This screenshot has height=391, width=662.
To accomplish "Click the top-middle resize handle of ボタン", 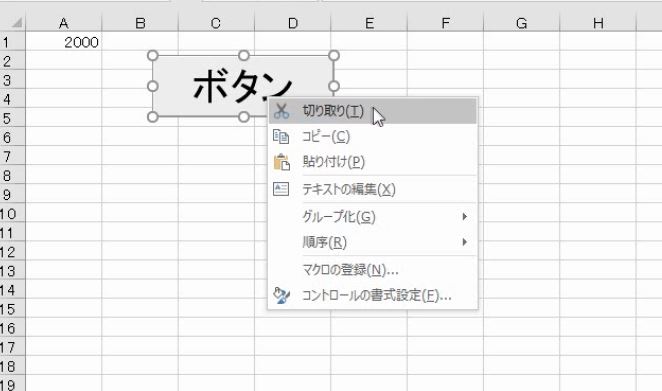I will [x=244, y=56].
